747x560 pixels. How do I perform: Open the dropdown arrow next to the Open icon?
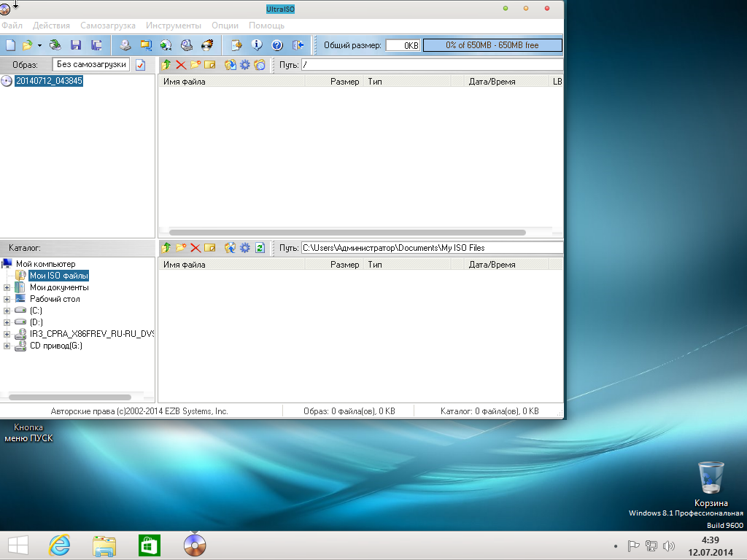[x=39, y=45]
